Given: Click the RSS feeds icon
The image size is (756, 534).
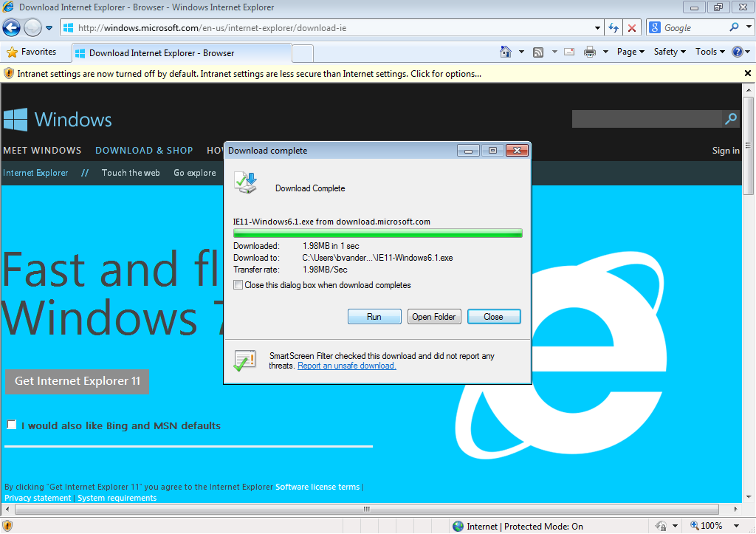Looking at the screenshot, I should tap(538, 52).
